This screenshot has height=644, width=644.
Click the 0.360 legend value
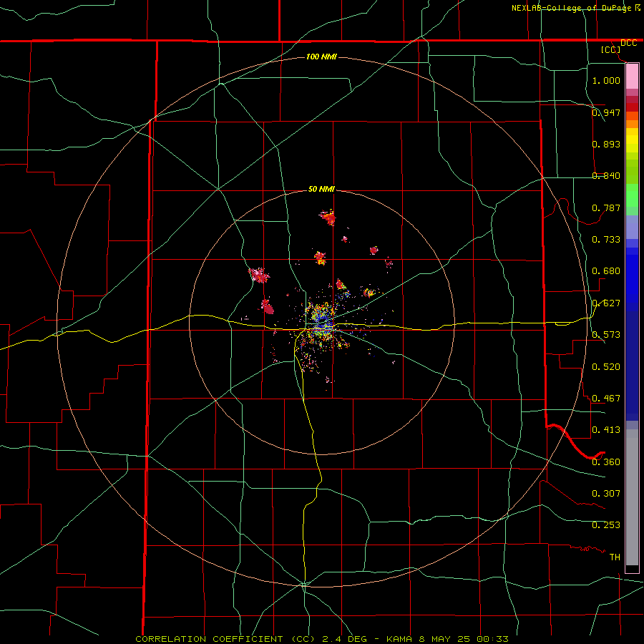coord(606,462)
